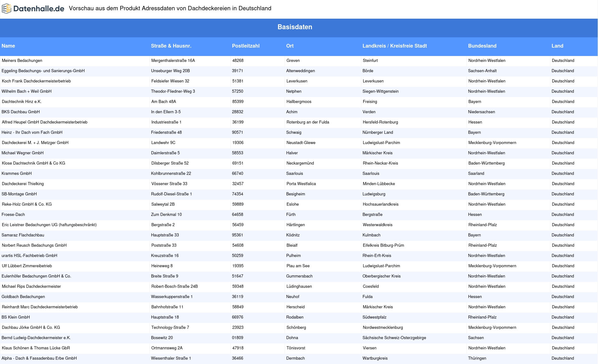
Task: Click Goldbach Bedachungen
Action: click(x=23, y=297)
